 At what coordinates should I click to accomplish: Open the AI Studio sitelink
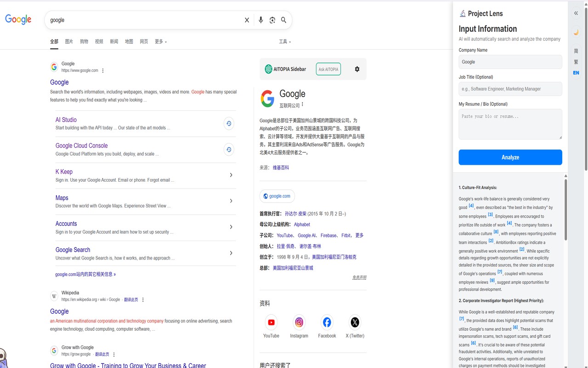[66, 120]
